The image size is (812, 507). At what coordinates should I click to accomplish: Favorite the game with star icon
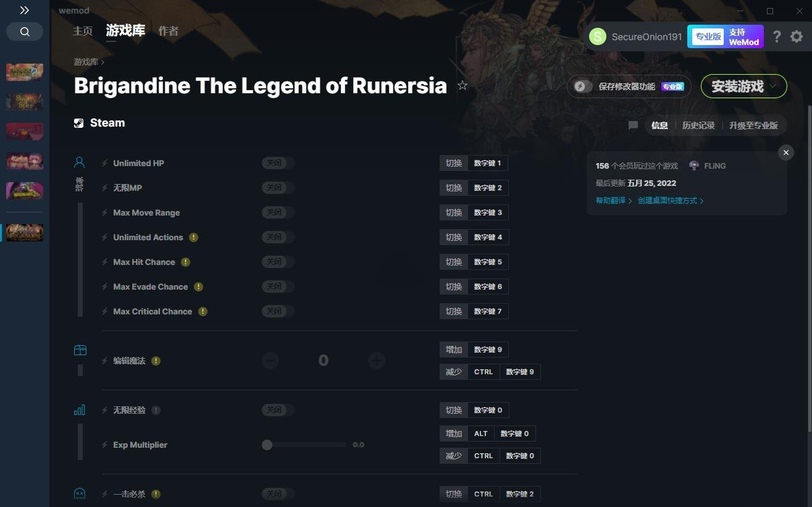[463, 86]
